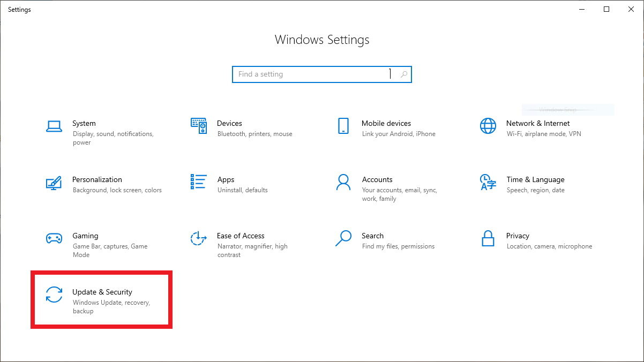
Task: Open the Personalization paintbrush icon
Action: (x=54, y=183)
